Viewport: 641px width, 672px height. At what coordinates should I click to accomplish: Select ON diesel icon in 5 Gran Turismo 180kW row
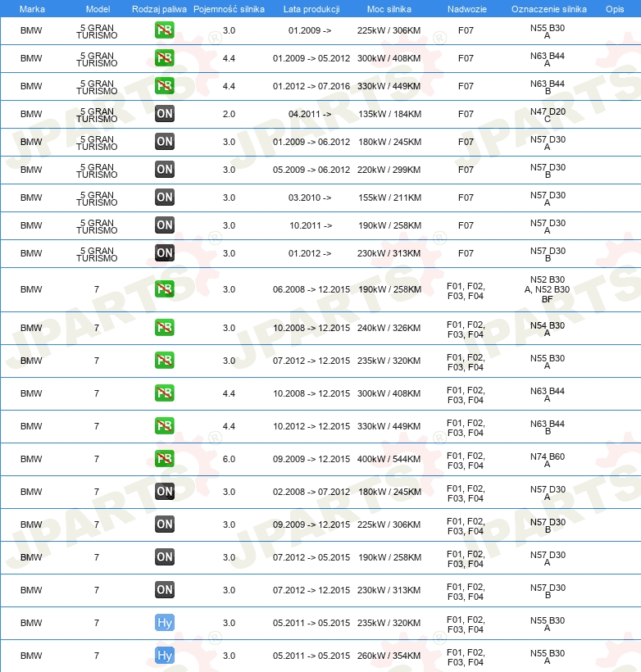(165, 142)
